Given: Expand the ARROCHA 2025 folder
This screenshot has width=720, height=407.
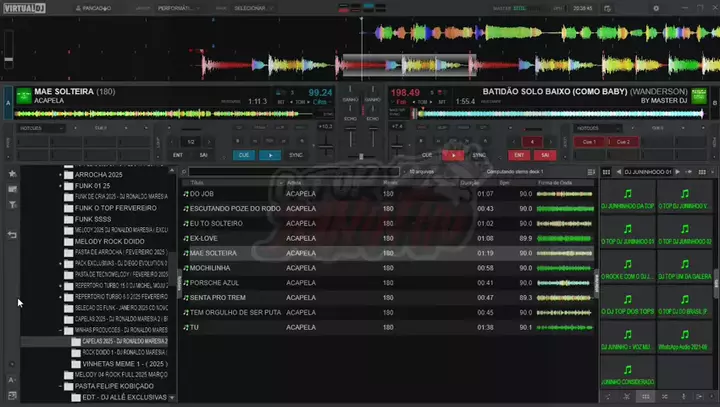Looking at the screenshot, I should point(60,175).
